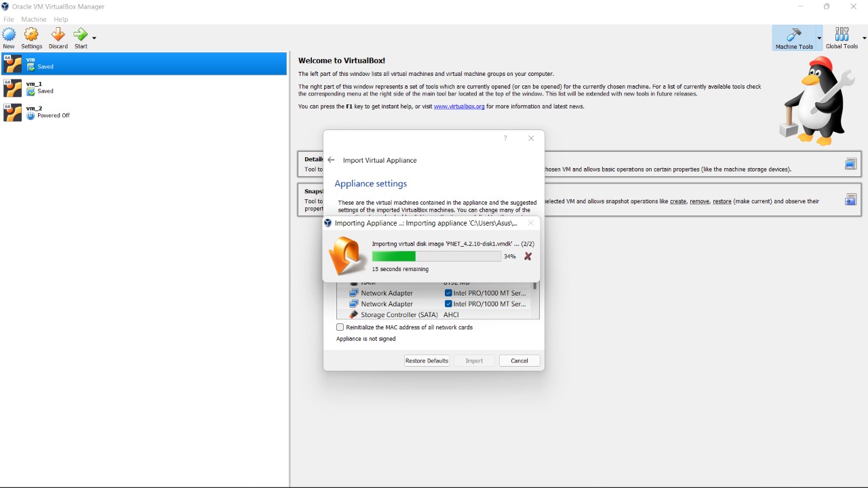Click the back arrow in Import Virtual Appliance
The height and width of the screenshot is (488, 868).
(x=331, y=160)
